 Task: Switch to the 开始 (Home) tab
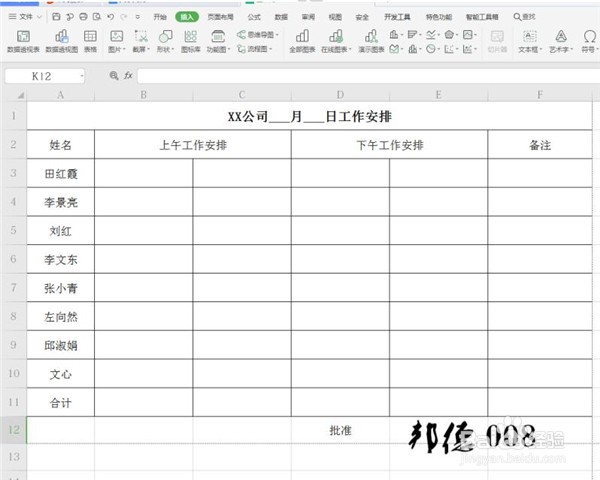pos(160,17)
